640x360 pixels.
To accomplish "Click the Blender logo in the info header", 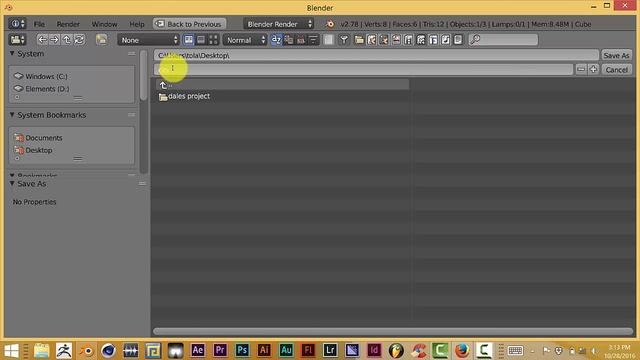I will point(330,24).
